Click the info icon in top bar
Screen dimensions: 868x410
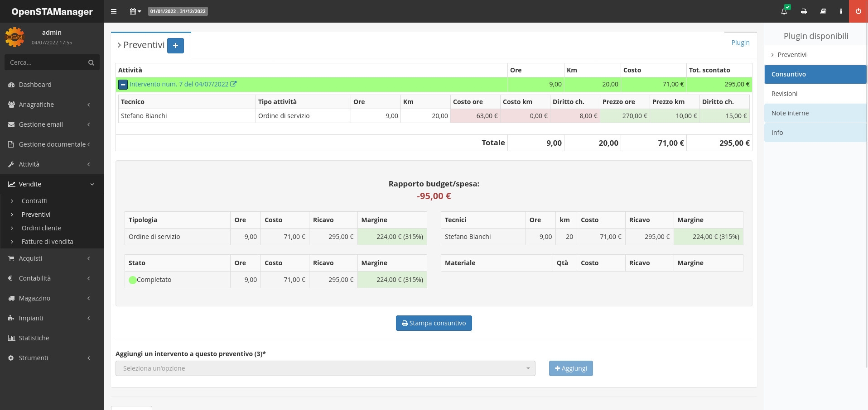pyautogui.click(x=841, y=11)
